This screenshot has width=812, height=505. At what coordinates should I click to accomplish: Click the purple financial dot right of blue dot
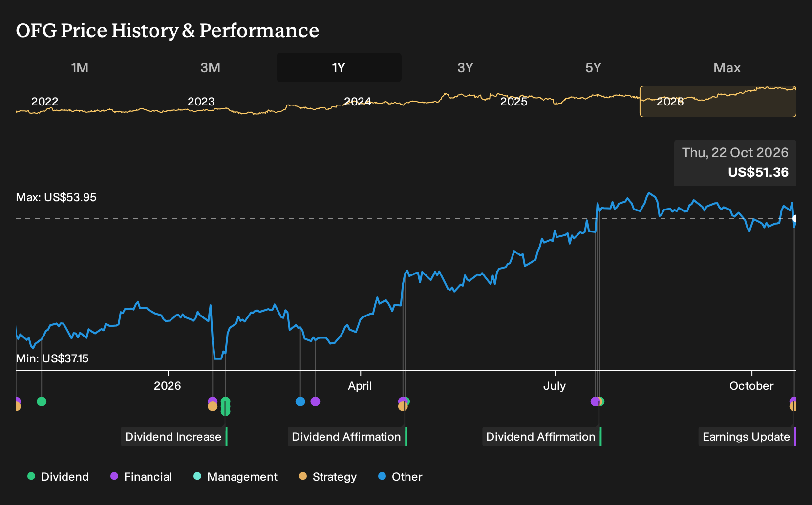[315, 401]
